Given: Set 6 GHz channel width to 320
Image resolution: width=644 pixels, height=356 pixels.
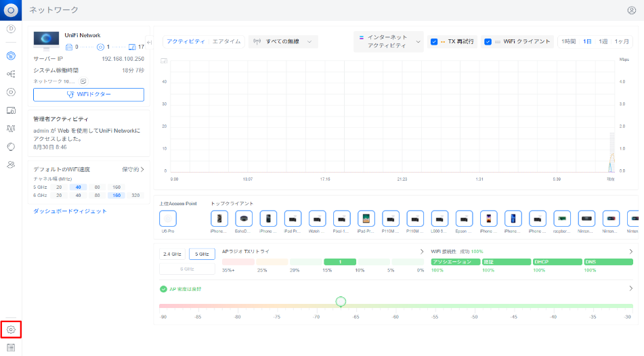Looking at the screenshot, I should tap(135, 195).
